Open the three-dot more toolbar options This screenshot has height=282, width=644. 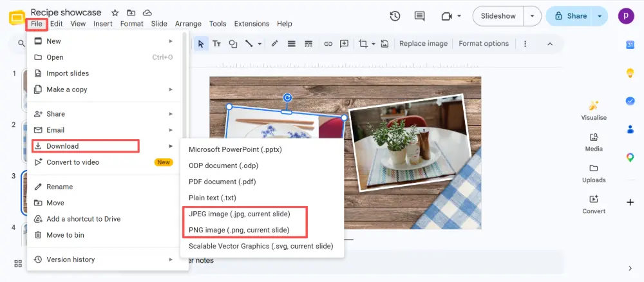525,44
